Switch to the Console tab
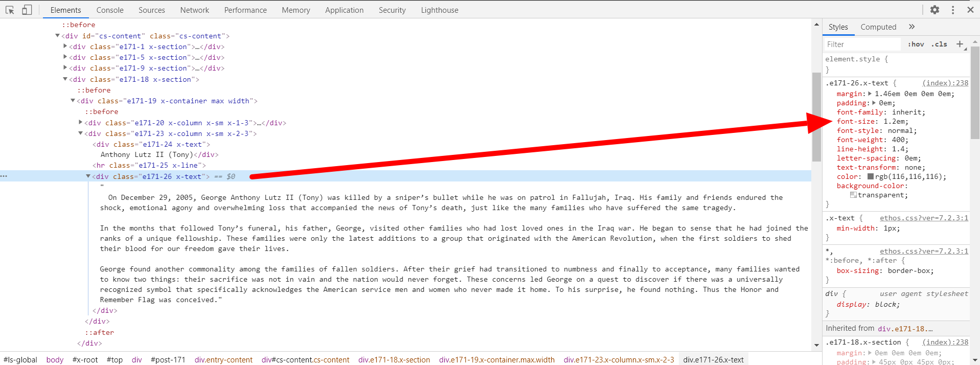 pyautogui.click(x=110, y=10)
